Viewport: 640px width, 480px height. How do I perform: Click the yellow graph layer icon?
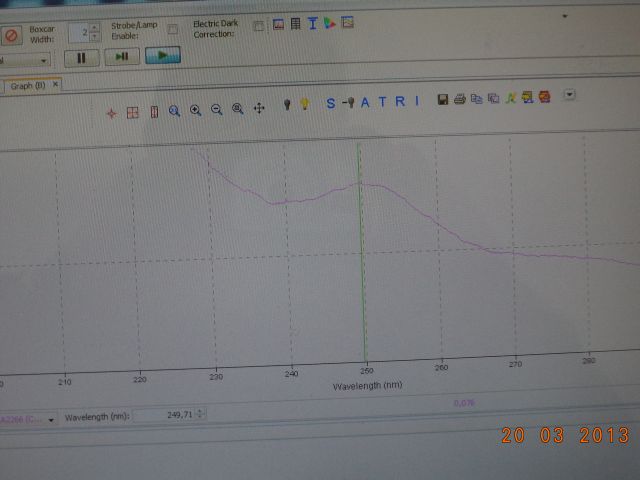(x=527, y=98)
